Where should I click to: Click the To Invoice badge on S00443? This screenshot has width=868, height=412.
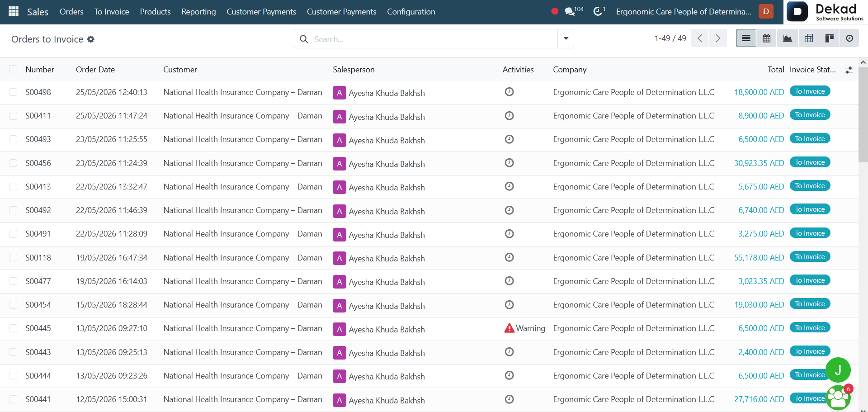(x=810, y=351)
